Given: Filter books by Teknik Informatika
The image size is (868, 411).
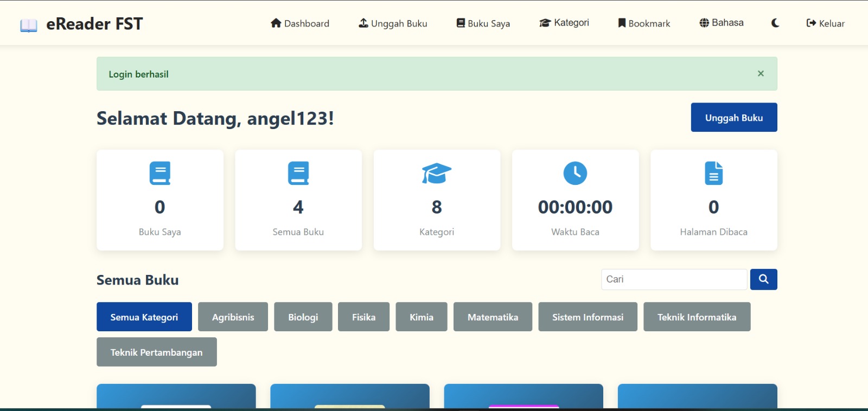Looking at the screenshot, I should tap(697, 317).
